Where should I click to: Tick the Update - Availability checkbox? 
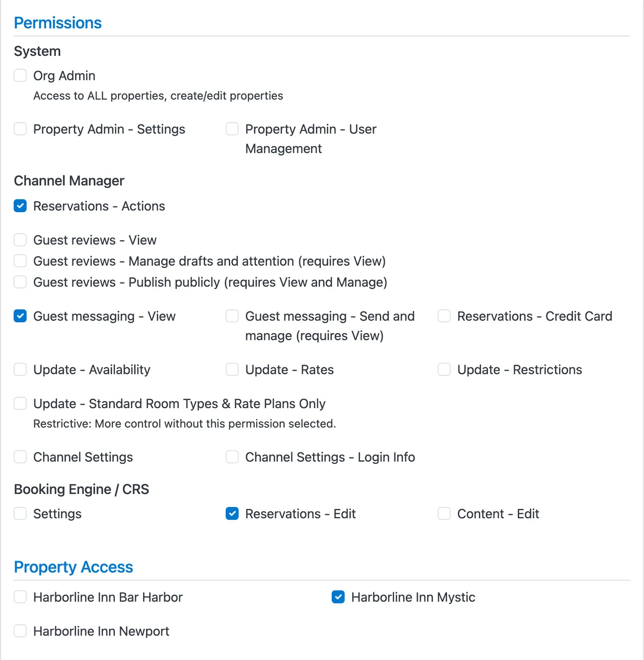pyautogui.click(x=20, y=369)
